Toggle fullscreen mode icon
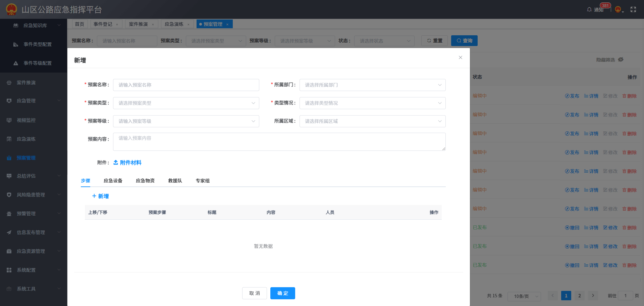Image resolution: width=644 pixels, height=306 pixels. (x=633, y=9)
